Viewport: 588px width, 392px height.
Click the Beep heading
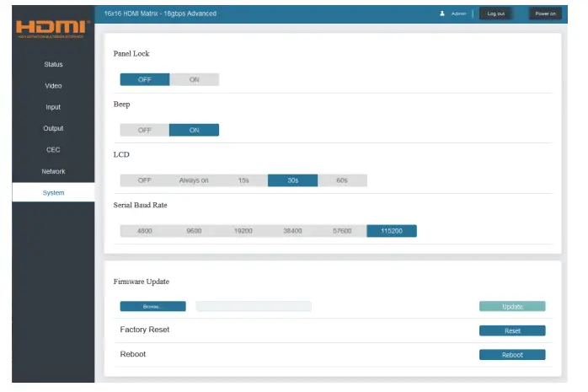coord(121,105)
